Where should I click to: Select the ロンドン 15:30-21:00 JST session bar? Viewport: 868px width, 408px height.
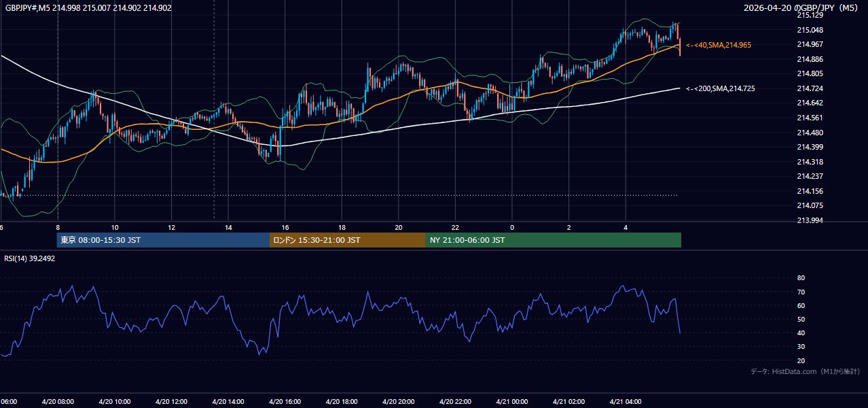coord(348,240)
